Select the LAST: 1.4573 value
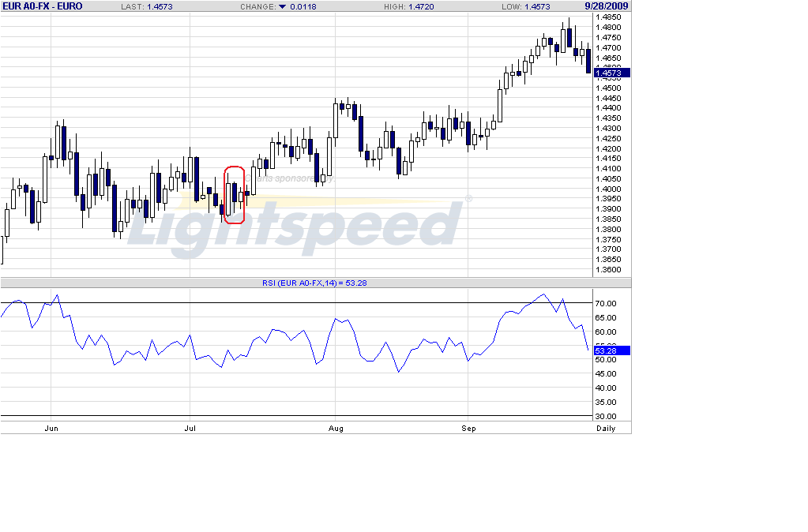 click(147, 6)
